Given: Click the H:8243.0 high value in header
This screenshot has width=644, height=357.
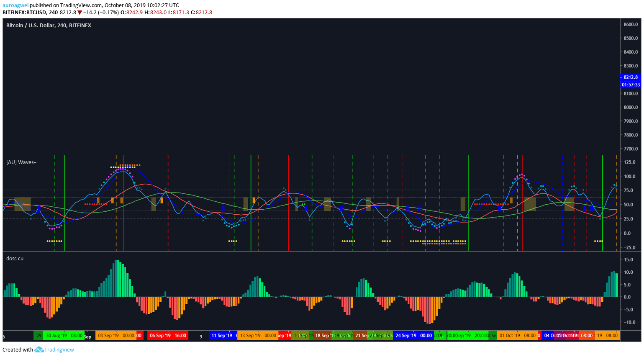Looking at the screenshot, I should [x=155, y=13].
